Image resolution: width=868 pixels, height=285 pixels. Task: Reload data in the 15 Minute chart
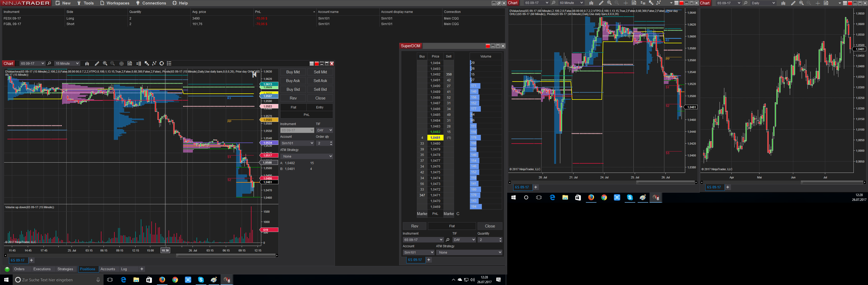[162, 64]
